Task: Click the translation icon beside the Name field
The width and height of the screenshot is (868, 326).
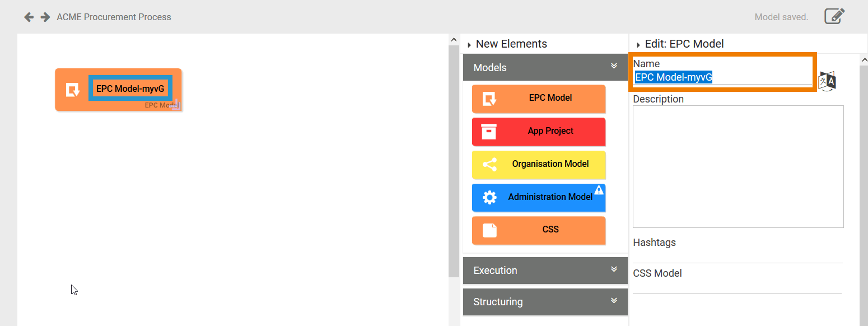Action: [x=827, y=80]
